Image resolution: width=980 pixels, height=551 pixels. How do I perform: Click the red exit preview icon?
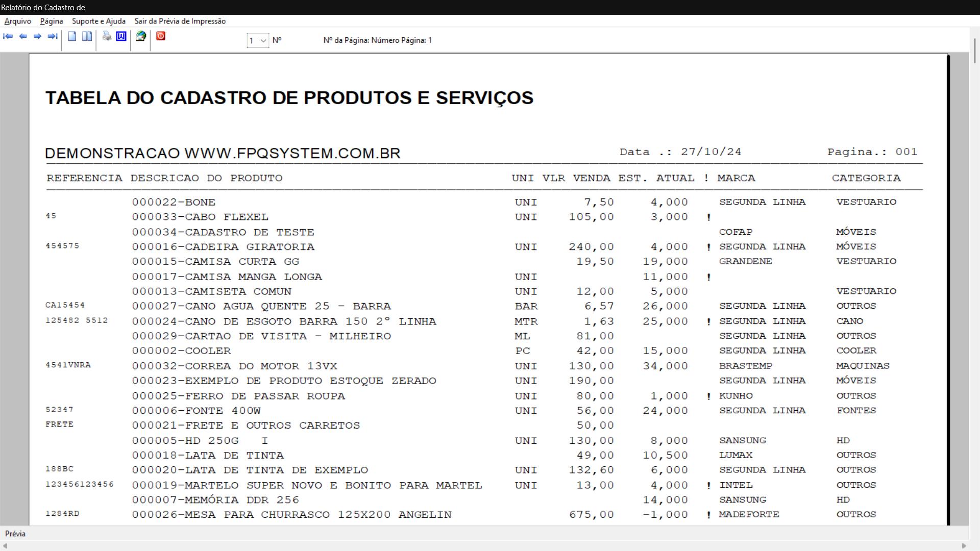click(x=161, y=36)
